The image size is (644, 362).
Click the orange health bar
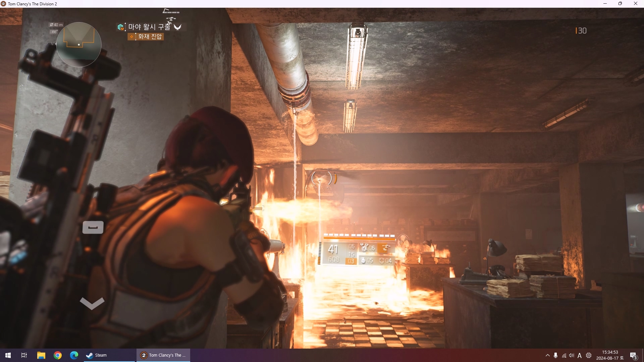pos(359,238)
